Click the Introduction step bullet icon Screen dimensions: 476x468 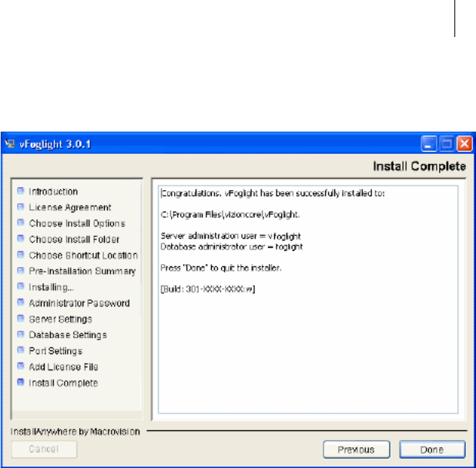21,191
